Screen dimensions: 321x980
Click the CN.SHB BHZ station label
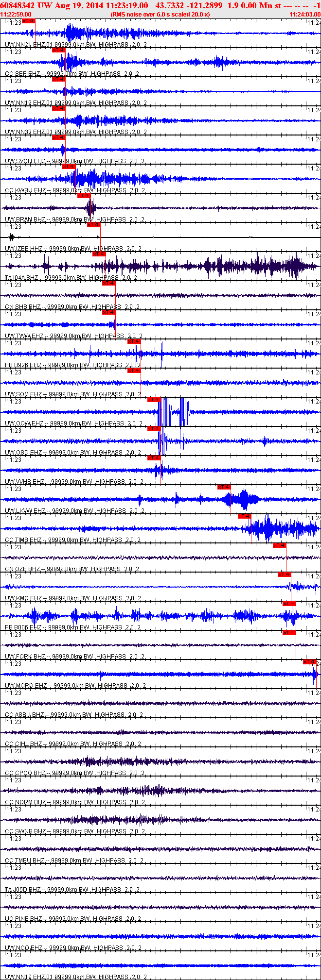click(x=25, y=307)
